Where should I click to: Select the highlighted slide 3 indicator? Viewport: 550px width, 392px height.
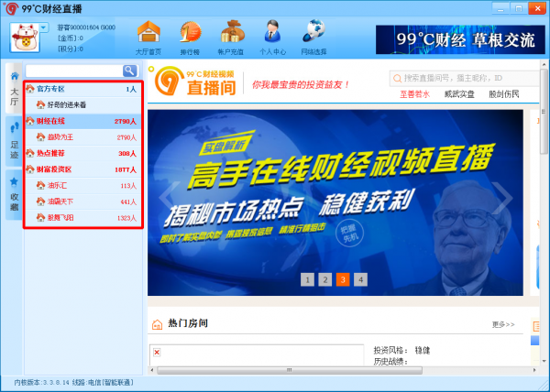pos(343,279)
